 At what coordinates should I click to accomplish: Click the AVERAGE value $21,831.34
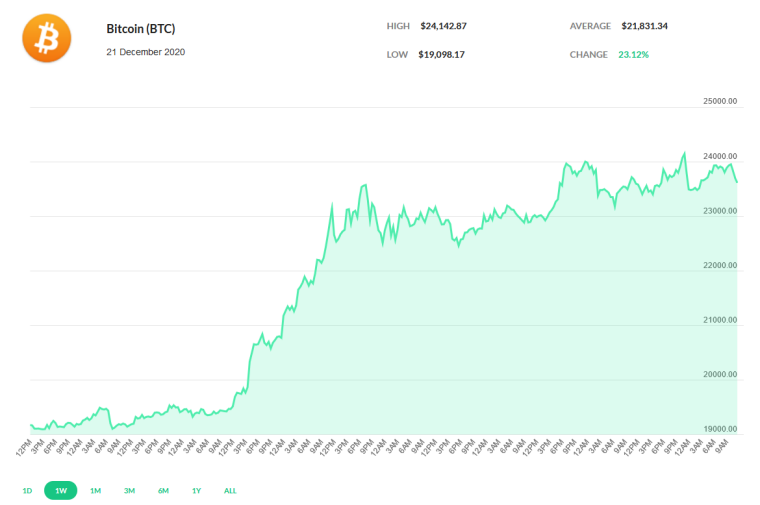click(x=645, y=26)
